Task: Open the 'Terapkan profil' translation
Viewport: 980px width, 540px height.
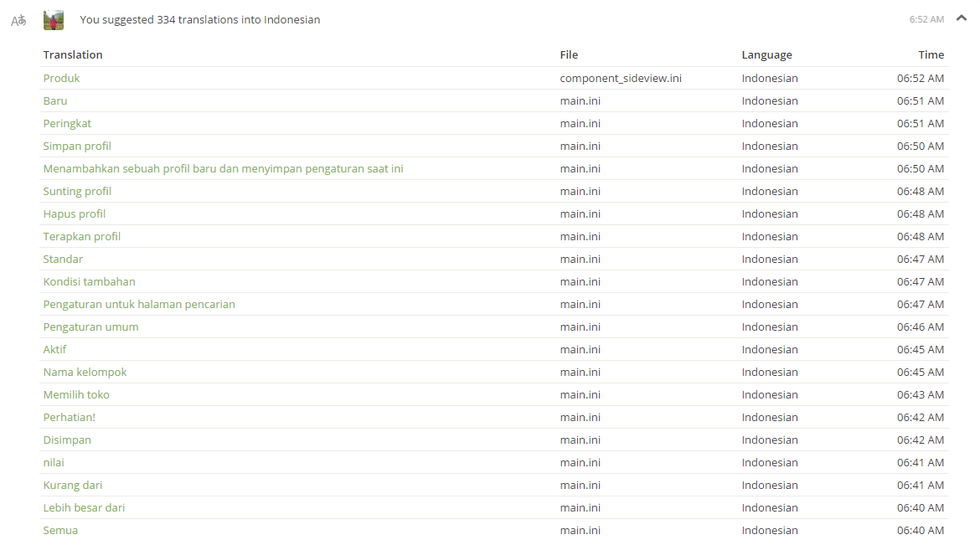Action: (81, 236)
